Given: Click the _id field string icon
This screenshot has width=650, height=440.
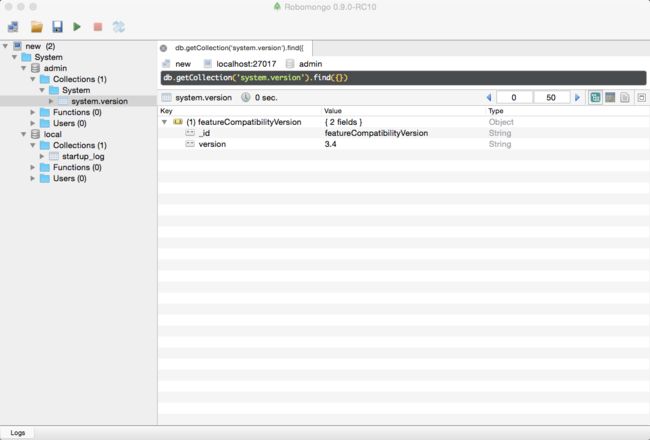Looking at the screenshot, I should tap(190, 133).
